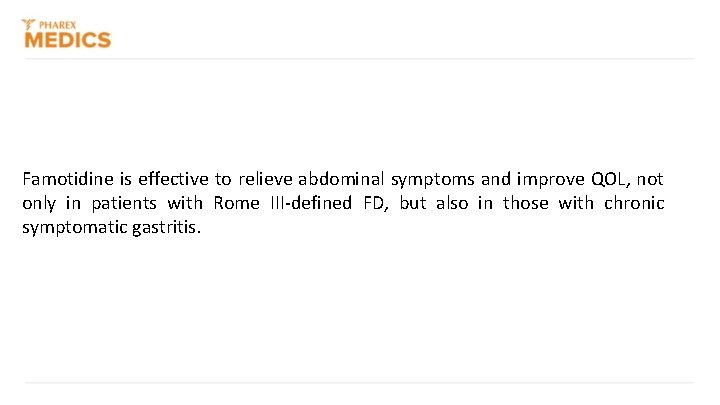Click the top horizontal divider line
This screenshot has width=720, height=405.
359,59
